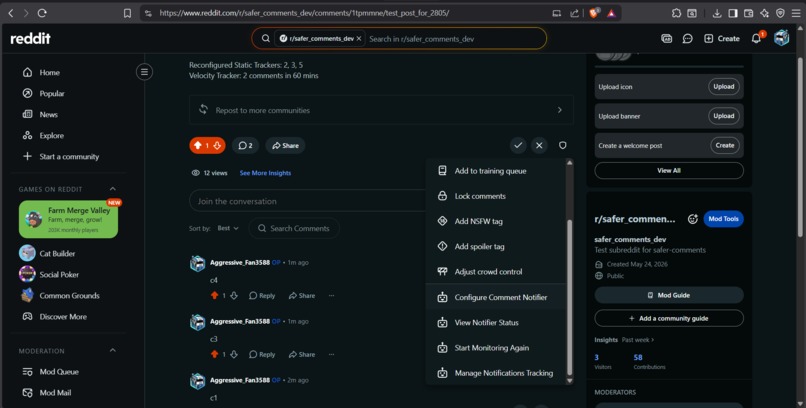Open the Farm Merge Valley game card
Viewport: 806px width, 408px height.
[68, 219]
